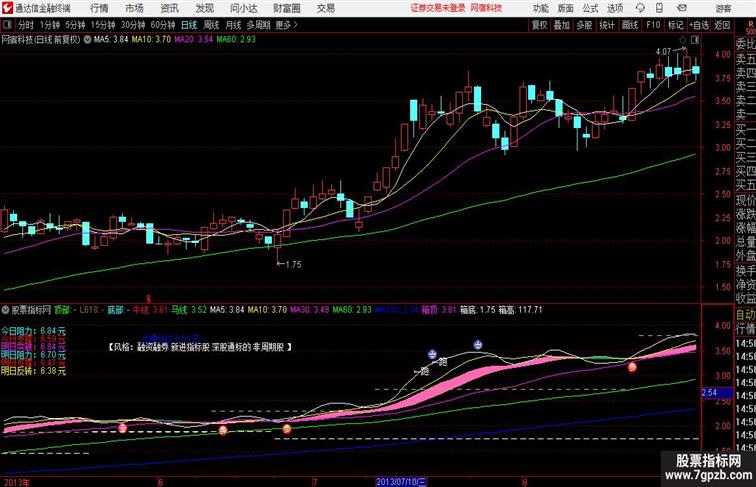Expand main chart indicator dropdown beside 网宿科技
Viewport: 756px width, 487px height.
[x=87, y=40]
